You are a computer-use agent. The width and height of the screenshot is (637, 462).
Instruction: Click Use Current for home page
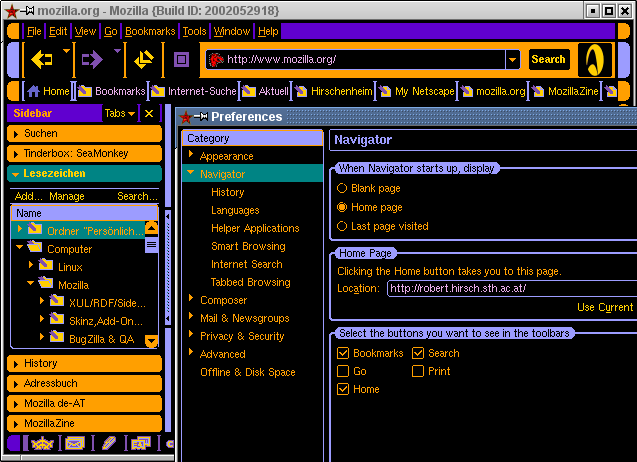click(605, 307)
